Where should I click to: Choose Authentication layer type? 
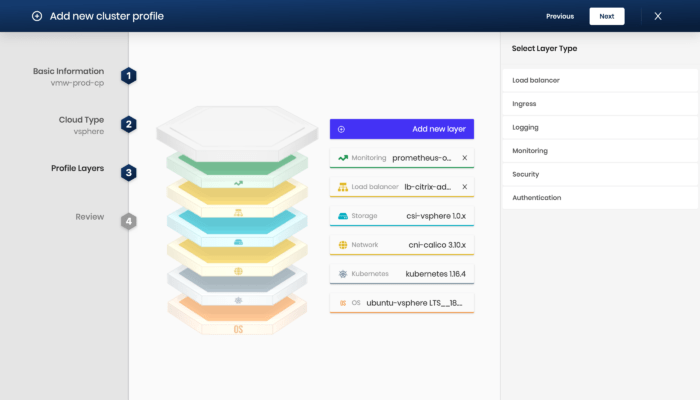pos(600,197)
